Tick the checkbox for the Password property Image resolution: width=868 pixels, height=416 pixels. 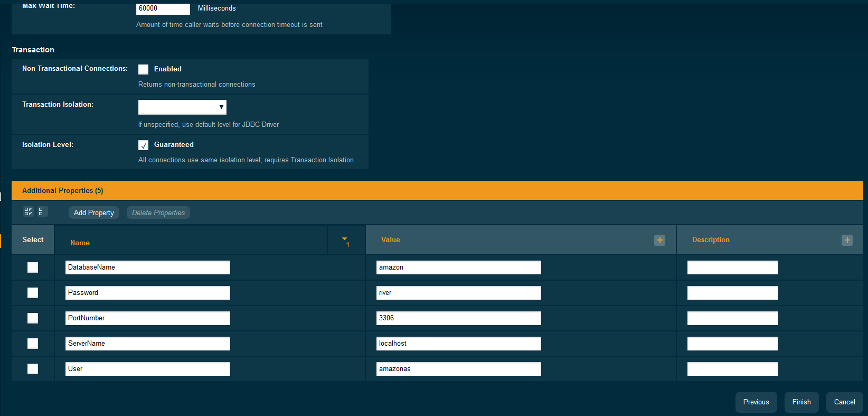pyautogui.click(x=33, y=293)
